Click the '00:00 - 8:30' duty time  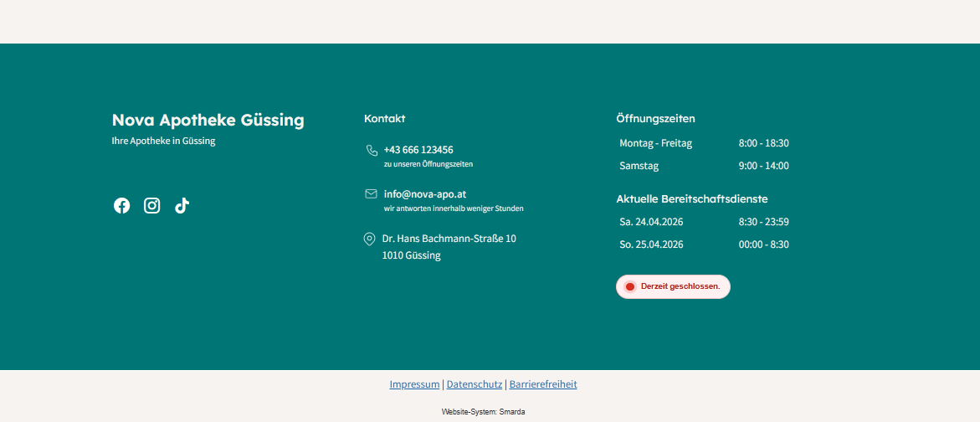coord(764,244)
